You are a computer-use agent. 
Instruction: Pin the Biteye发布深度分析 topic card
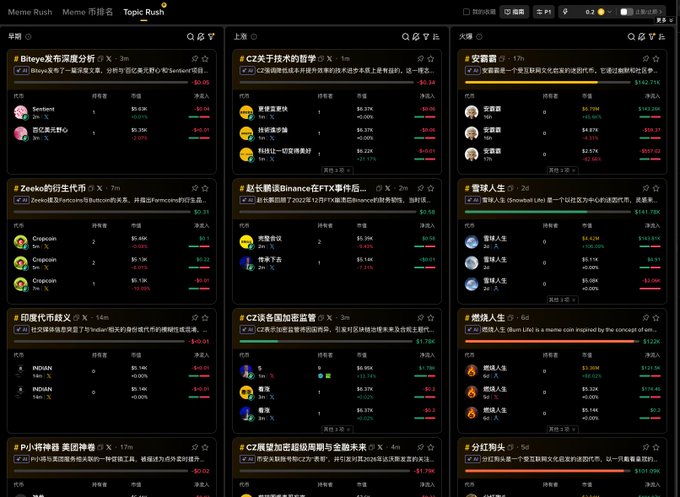pyautogui.click(x=195, y=59)
